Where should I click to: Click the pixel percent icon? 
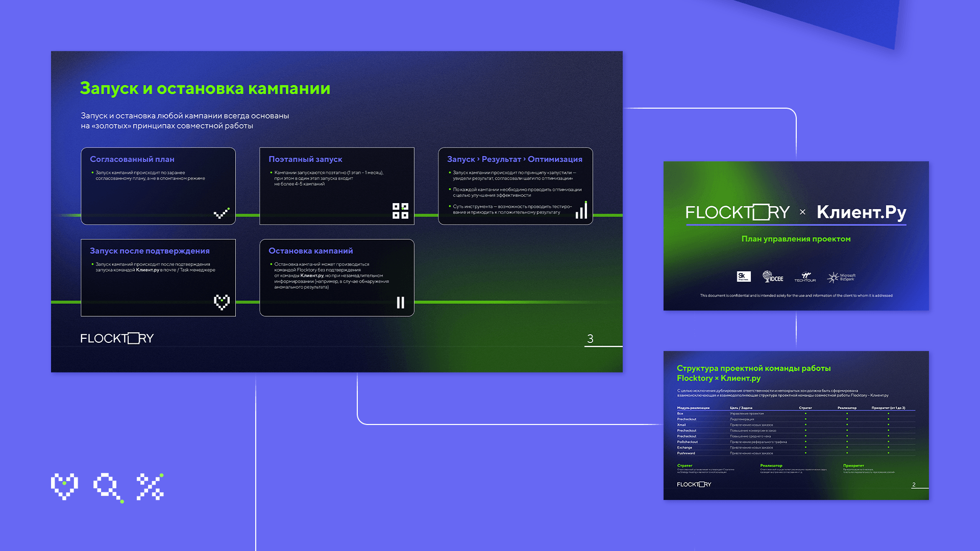(x=150, y=486)
